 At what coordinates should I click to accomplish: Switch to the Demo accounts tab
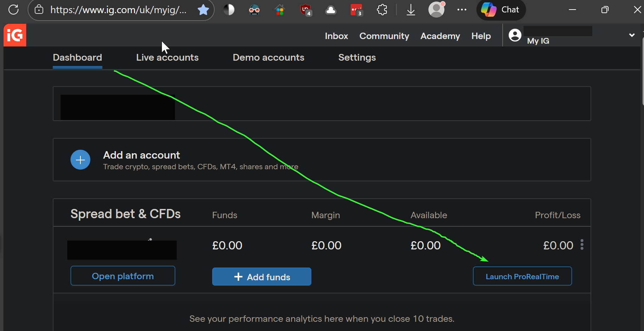pos(269,57)
